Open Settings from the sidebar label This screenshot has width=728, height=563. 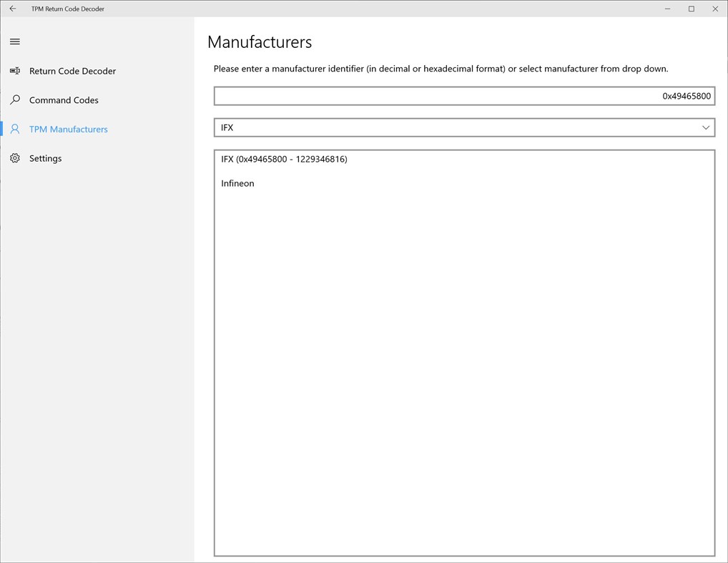(x=46, y=158)
